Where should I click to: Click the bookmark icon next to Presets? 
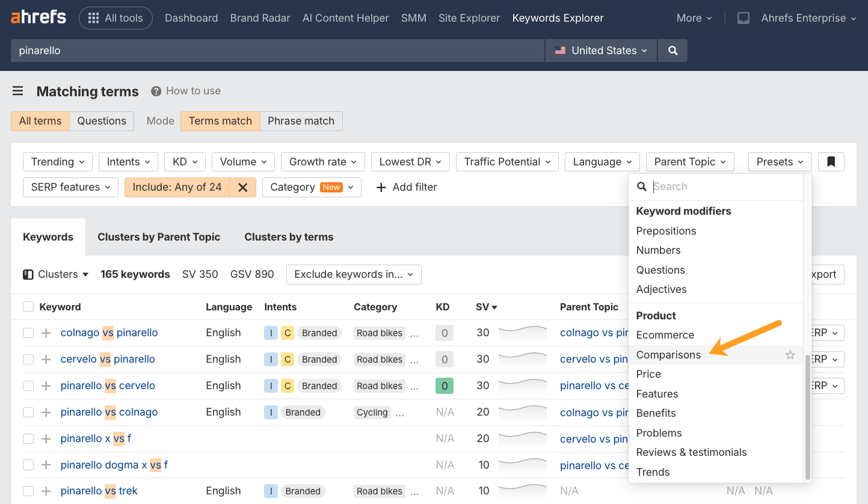(831, 161)
